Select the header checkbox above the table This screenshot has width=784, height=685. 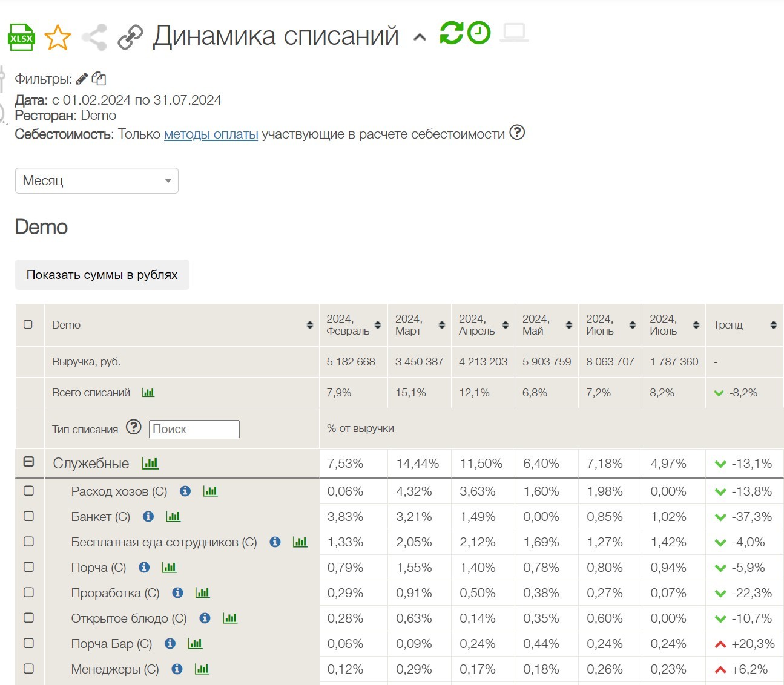28,325
